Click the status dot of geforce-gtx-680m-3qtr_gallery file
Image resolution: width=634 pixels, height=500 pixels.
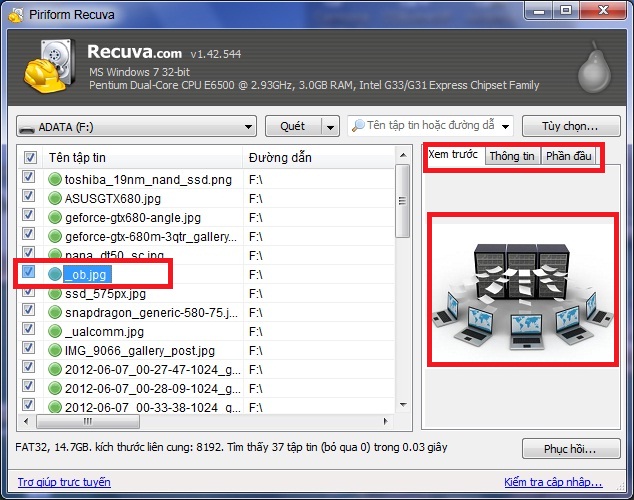click(55, 236)
